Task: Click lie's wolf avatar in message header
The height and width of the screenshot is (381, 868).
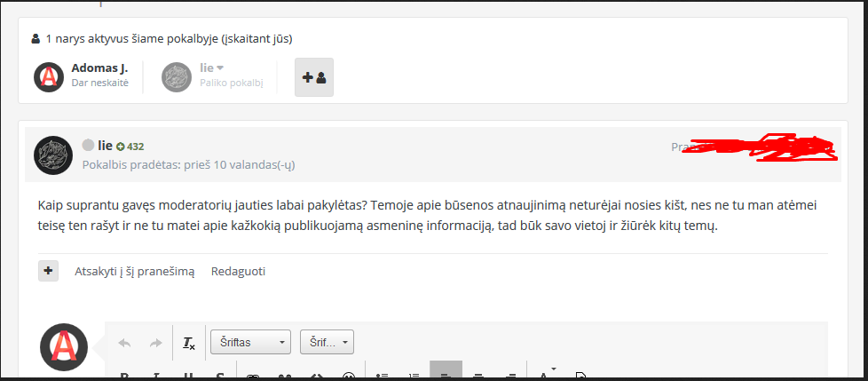Action: (x=53, y=155)
